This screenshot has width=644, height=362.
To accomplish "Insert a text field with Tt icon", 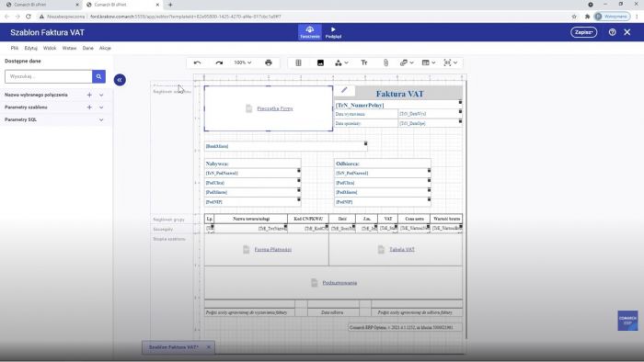I will point(364,62).
